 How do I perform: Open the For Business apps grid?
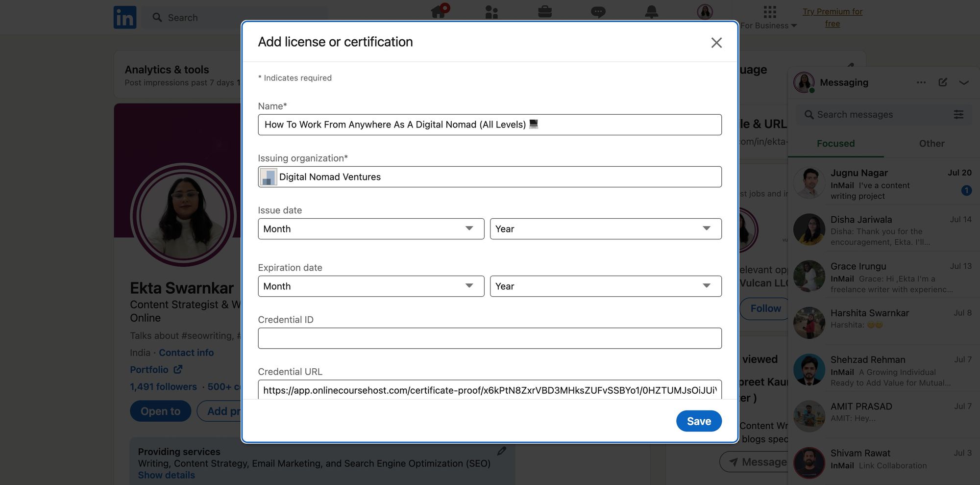pyautogui.click(x=769, y=12)
